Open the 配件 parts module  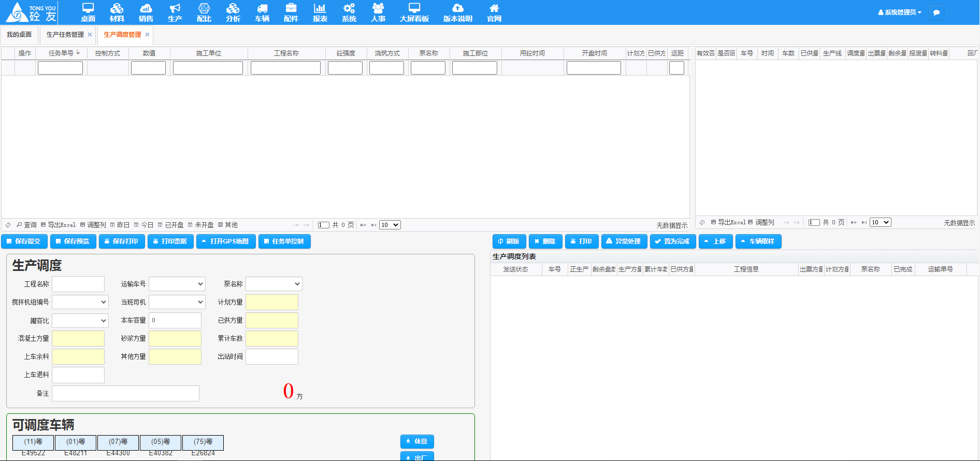[291, 12]
